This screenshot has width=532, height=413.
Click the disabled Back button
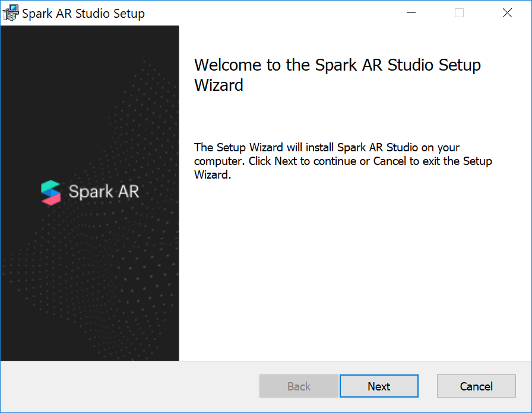[x=299, y=386]
